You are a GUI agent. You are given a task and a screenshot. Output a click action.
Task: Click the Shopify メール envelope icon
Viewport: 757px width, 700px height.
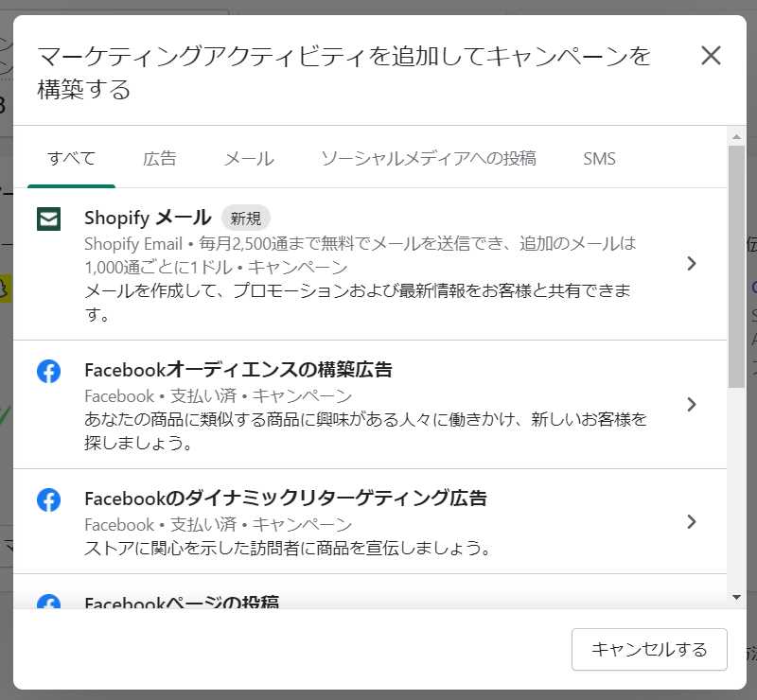[49, 219]
